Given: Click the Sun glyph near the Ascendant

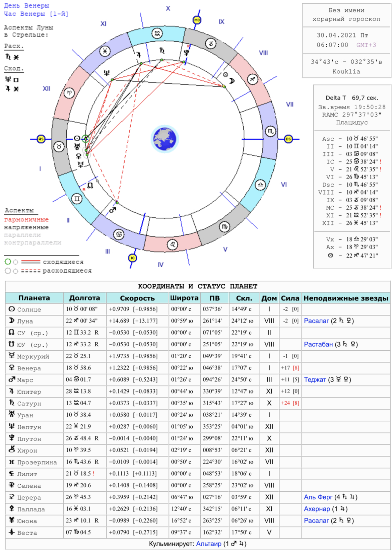Looking at the screenshot, I should point(77,138).
